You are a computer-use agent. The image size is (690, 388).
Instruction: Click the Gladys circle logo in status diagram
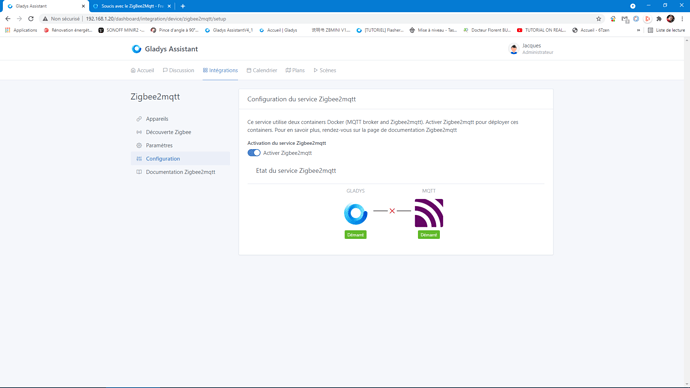point(356,213)
